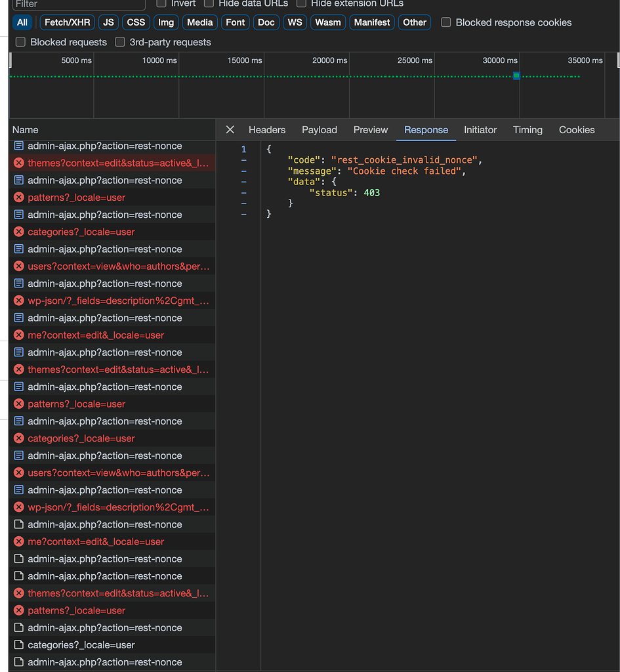Open the Cookies tab
Viewport: 620px width, 672px height.
tap(577, 130)
